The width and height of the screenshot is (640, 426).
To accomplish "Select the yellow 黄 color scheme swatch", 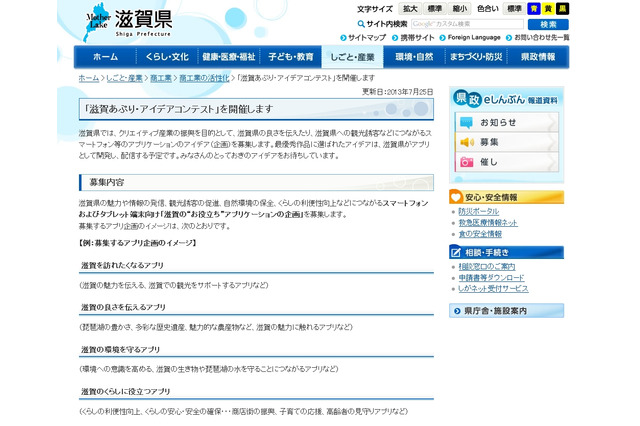I will tap(548, 9).
